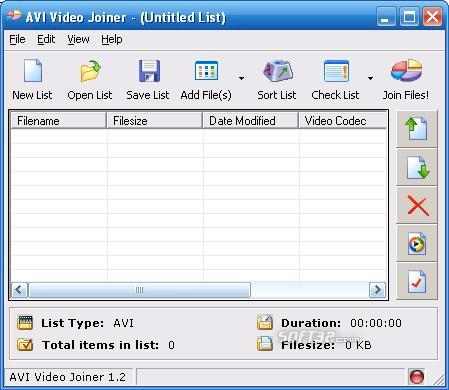Click the horizontal scrollbar left arrow
449x390 pixels.
click(19, 290)
